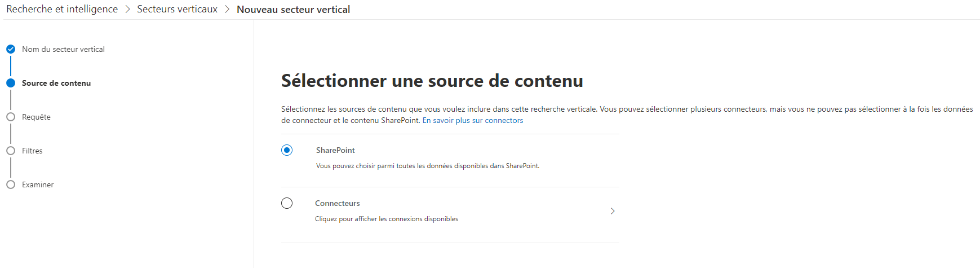Click the Requête step circle indicator

(11, 117)
